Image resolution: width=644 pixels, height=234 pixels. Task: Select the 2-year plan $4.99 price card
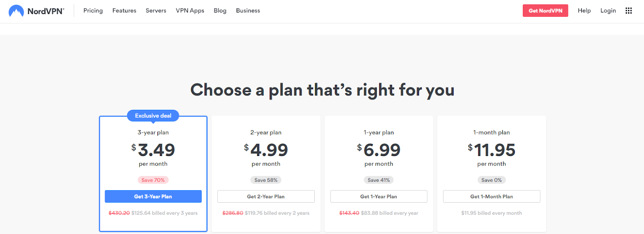point(266,174)
